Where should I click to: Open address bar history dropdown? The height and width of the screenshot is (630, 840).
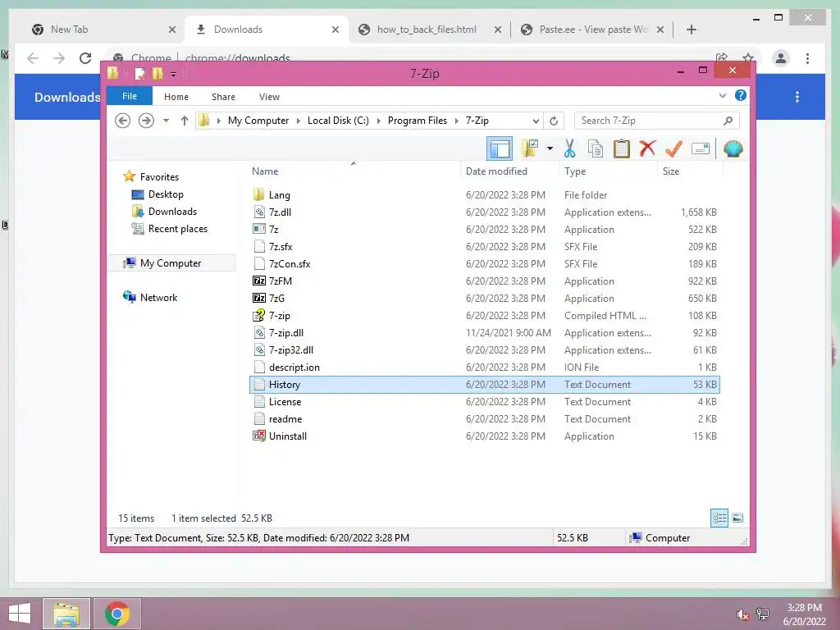tap(535, 121)
